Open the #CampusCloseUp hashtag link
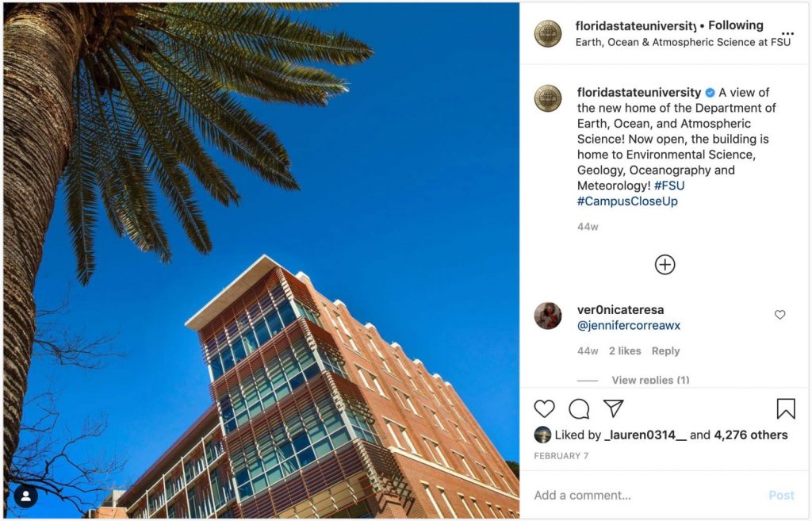812x521 pixels. (x=628, y=201)
